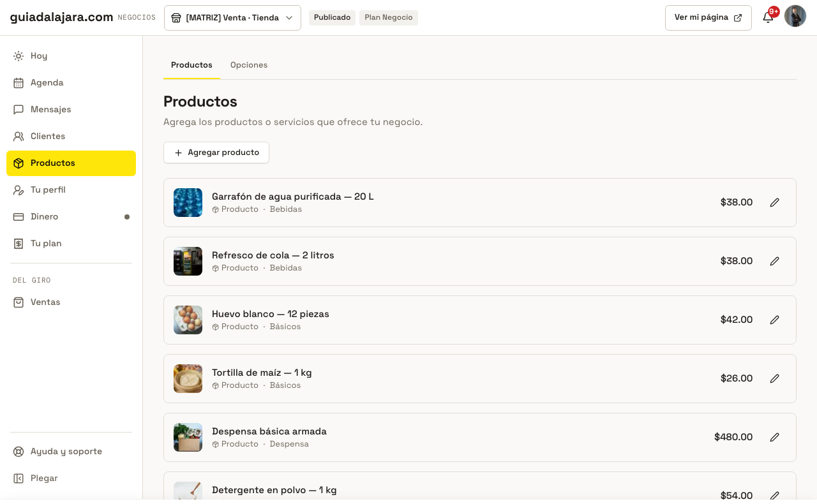
Task: Open the Huevo blanco product thumbnail
Action: pos(188,320)
